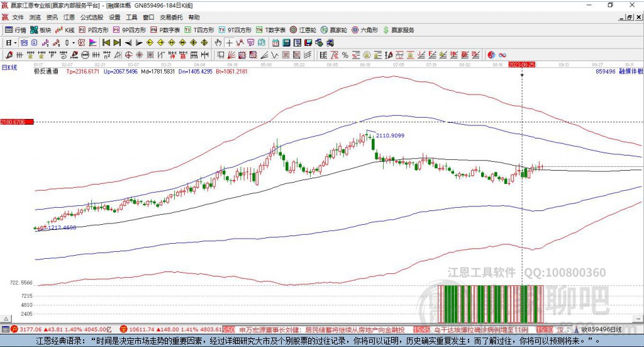
Task: Click the 日K线 period label
Action: pyautogui.click(x=9, y=67)
